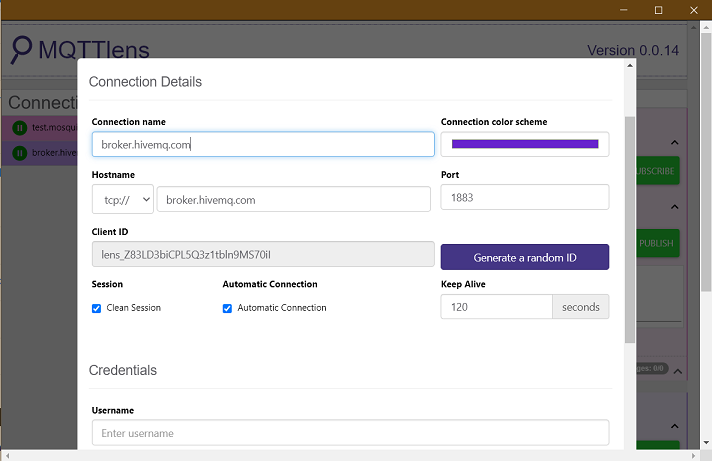Minimize the application window
Screen dimensions: 712x461
(x=624, y=10)
